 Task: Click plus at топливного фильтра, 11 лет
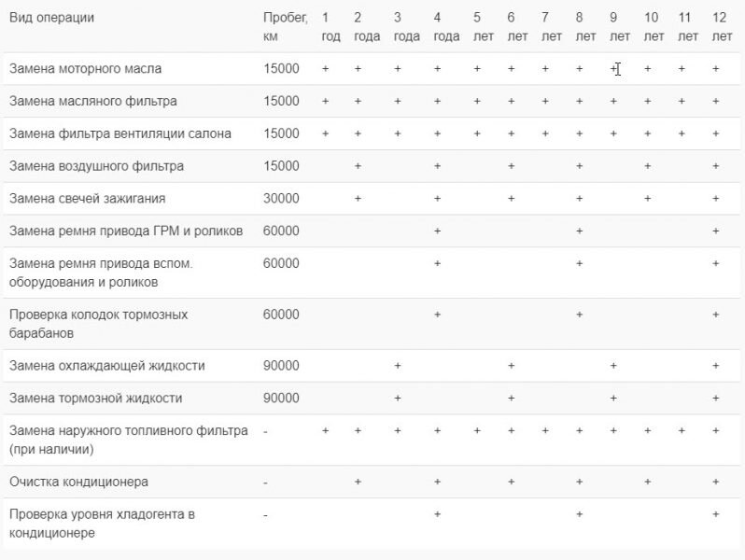click(682, 431)
